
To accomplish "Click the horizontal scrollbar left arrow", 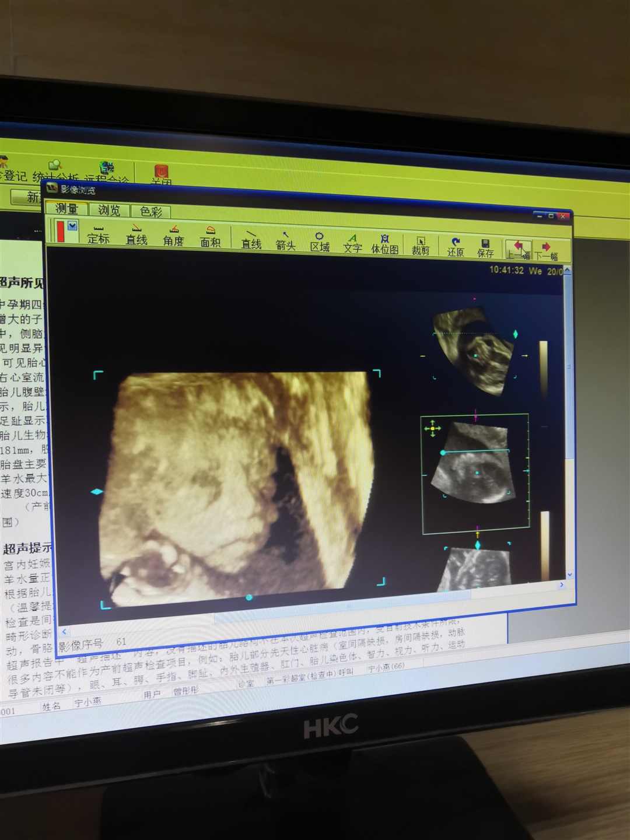I will coord(65,632).
